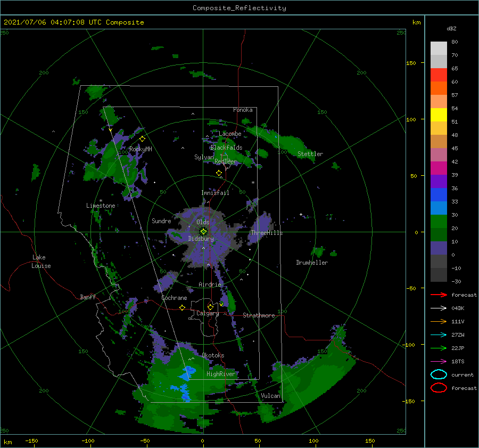Click the Stettler town label
Image resolution: width=479 pixels, height=448 pixels.
click(x=310, y=154)
